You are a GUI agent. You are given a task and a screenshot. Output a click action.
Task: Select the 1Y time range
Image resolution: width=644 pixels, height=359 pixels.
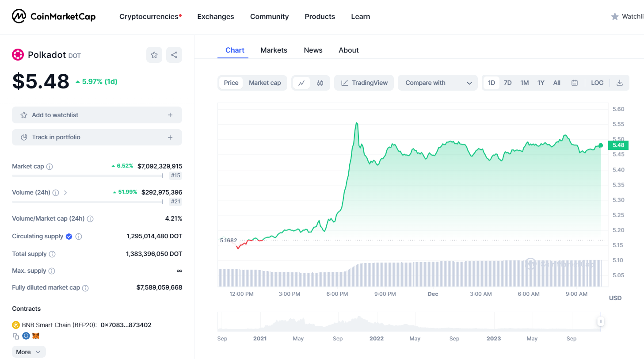coord(541,83)
